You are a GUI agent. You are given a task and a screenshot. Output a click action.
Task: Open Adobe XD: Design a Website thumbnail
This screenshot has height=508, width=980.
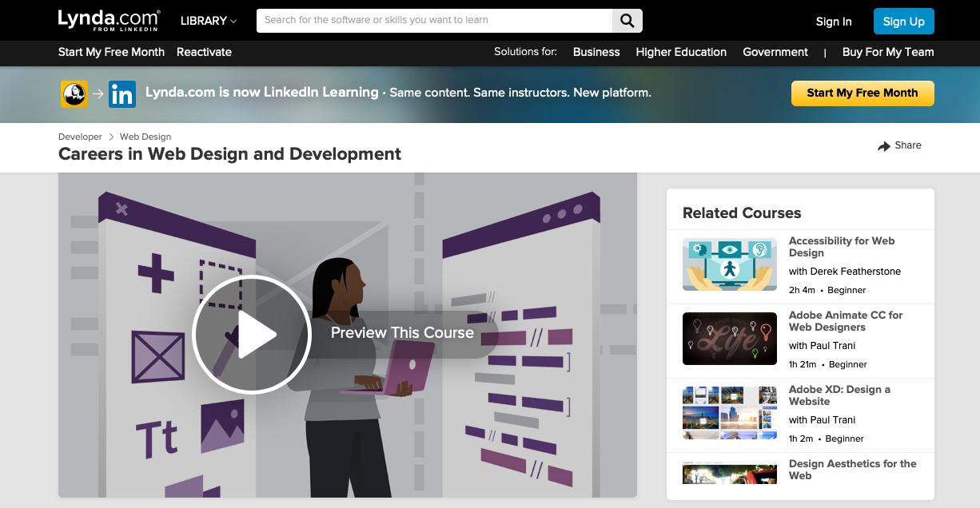[x=730, y=413]
